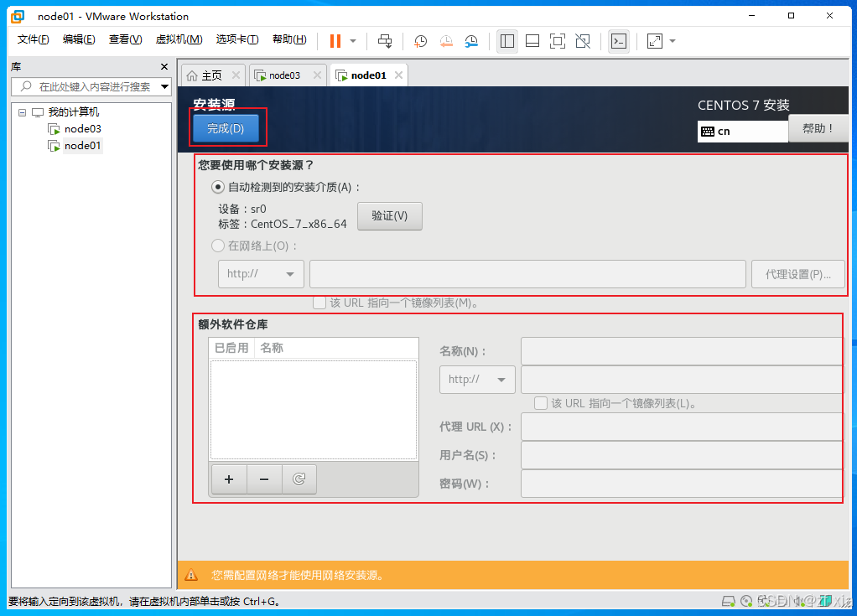857x616 pixels.
Task: Select 自动检测到的安装介质 radio button
Action: 217,187
